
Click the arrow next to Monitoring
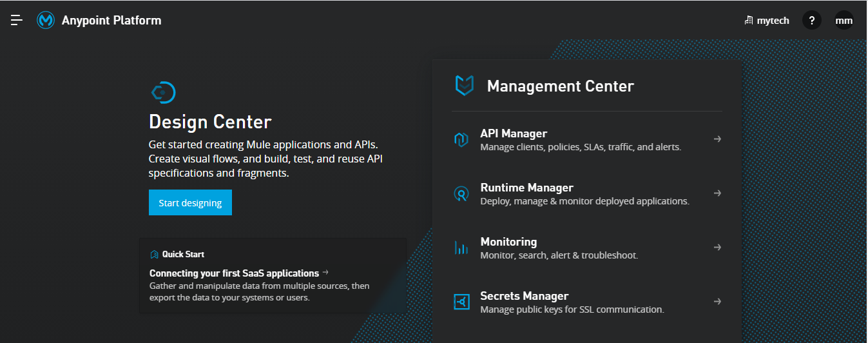(717, 248)
